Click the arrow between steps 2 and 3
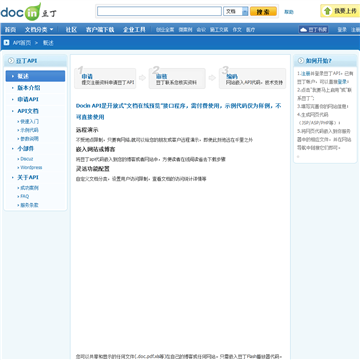The height and width of the screenshot is (360, 360). click(212, 78)
